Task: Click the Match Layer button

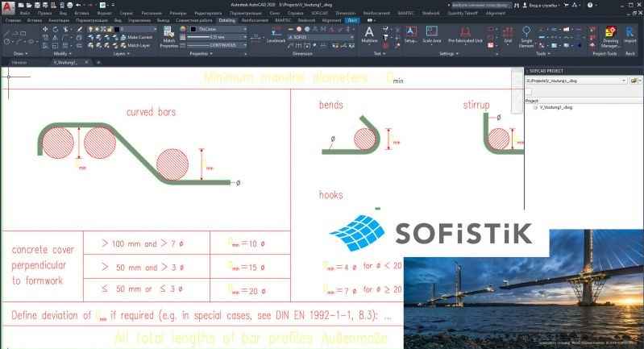Action: [x=137, y=45]
